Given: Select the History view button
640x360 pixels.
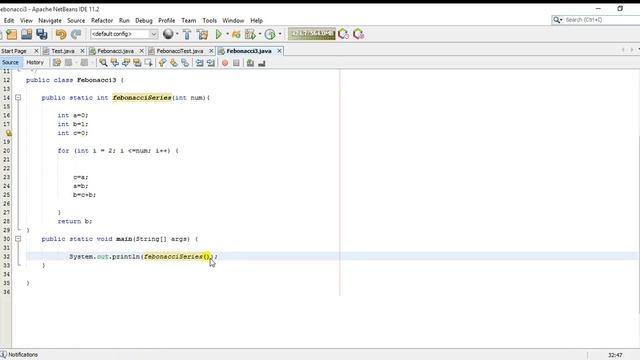Looking at the screenshot, I should (x=35, y=62).
